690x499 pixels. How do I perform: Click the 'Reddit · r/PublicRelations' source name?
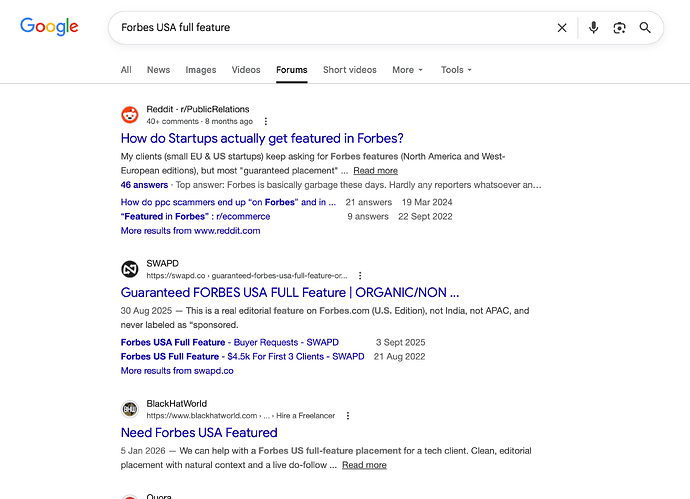point(198,109)
